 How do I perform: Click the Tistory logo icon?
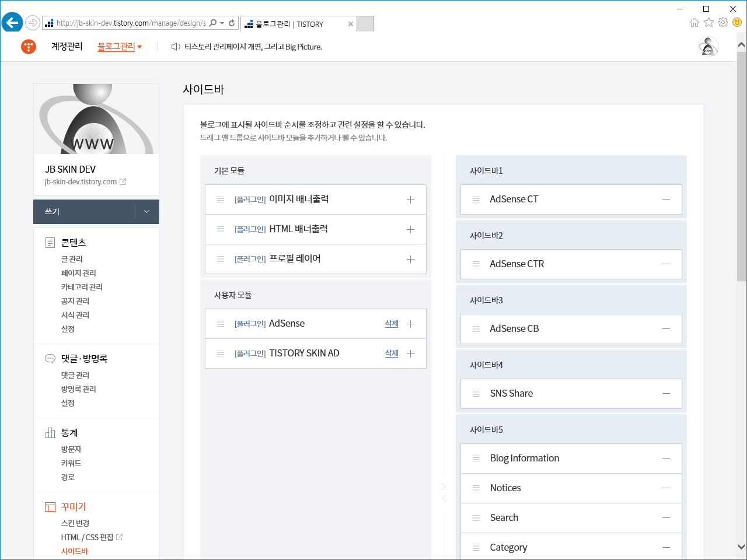[x=28, y=47]
